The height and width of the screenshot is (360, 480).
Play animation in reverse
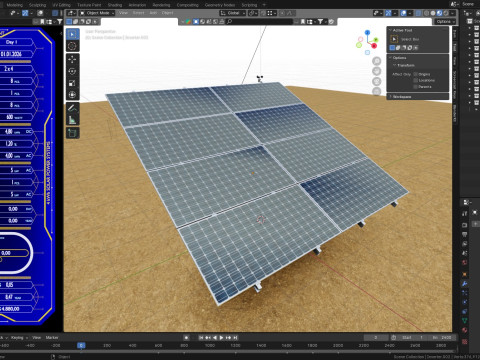pos(215,338)
